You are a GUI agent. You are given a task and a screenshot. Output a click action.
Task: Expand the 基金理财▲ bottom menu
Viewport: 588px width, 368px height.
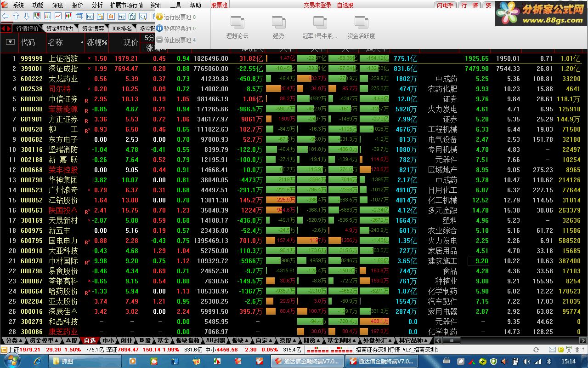[x=341, y=340]
